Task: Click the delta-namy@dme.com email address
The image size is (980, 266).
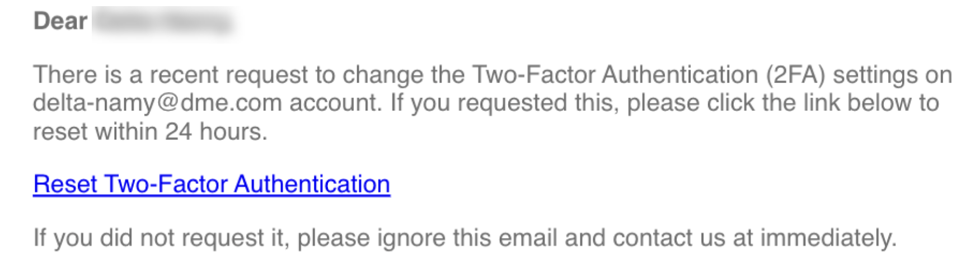Action: (x=157, y=103)
